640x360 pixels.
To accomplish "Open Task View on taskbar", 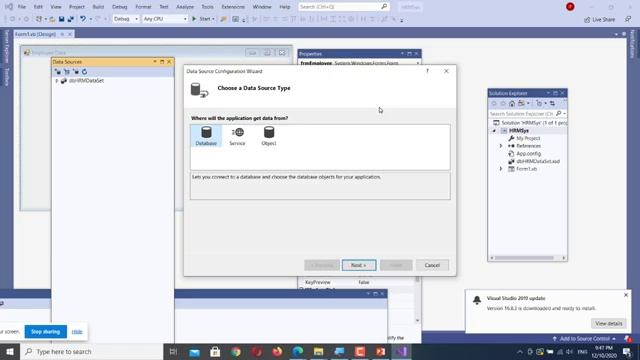I will click(173, 351).
